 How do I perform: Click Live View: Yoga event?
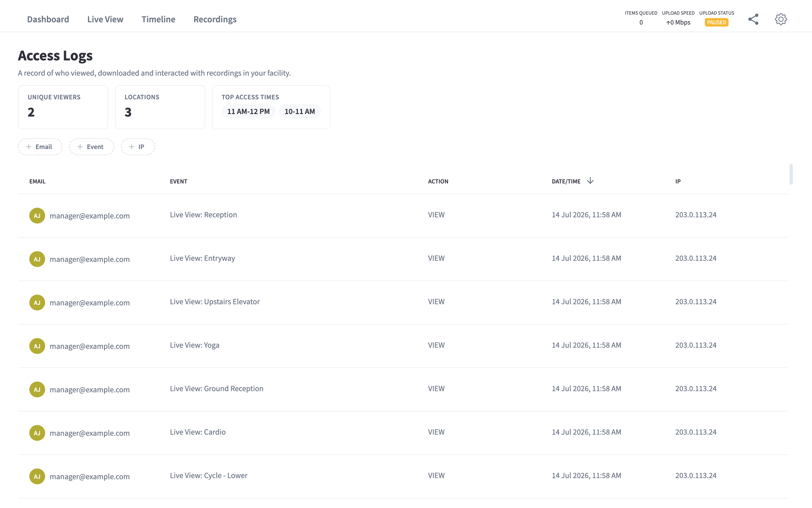pyautogui.click(x=195, y=345)
